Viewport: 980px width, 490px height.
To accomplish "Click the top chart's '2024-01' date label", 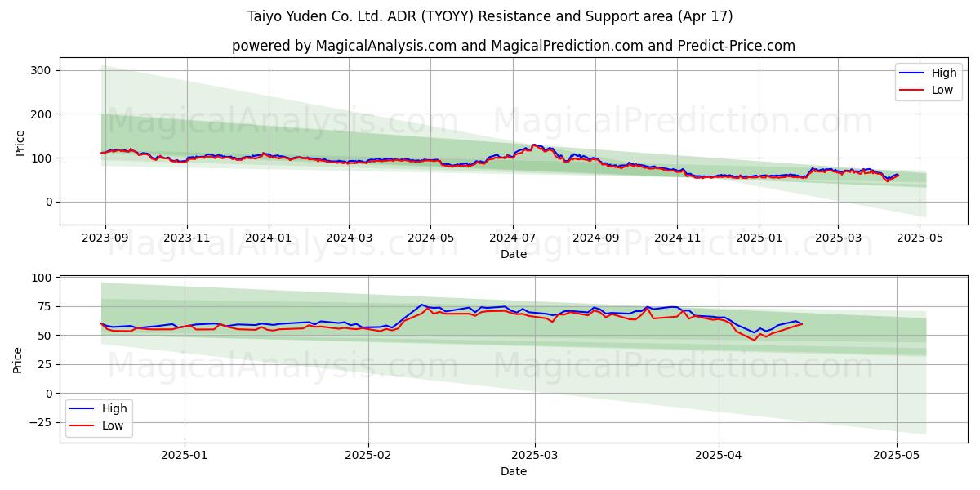I will (x=269, y=238).
